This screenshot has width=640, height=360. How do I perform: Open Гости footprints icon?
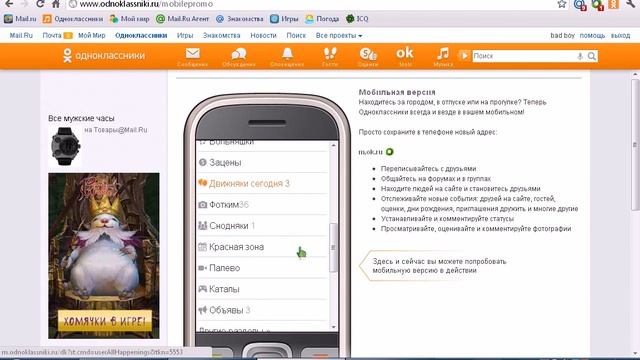tap(330, 57)
